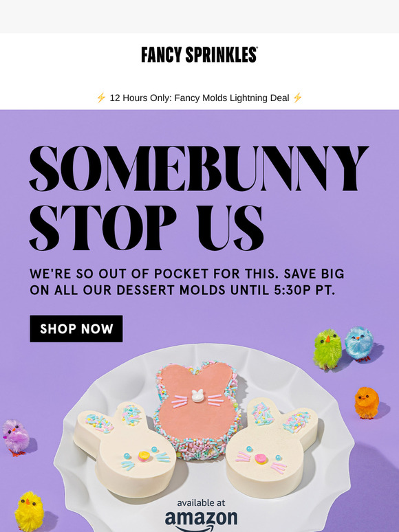The image size is (399, 532).
Task: Click the right lightning bolt emoji
Action: pyautogui.click(x=297, y=98)
